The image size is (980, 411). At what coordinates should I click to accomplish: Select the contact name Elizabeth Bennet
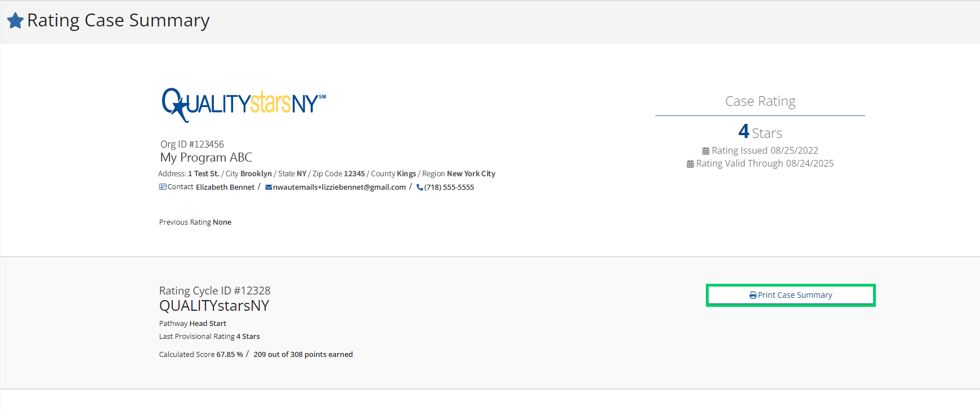(225, 187)
